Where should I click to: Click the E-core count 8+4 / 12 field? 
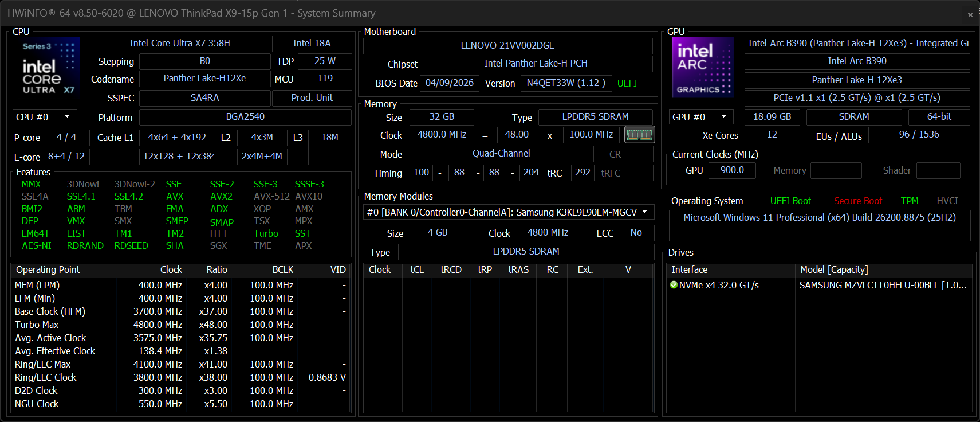66,157
